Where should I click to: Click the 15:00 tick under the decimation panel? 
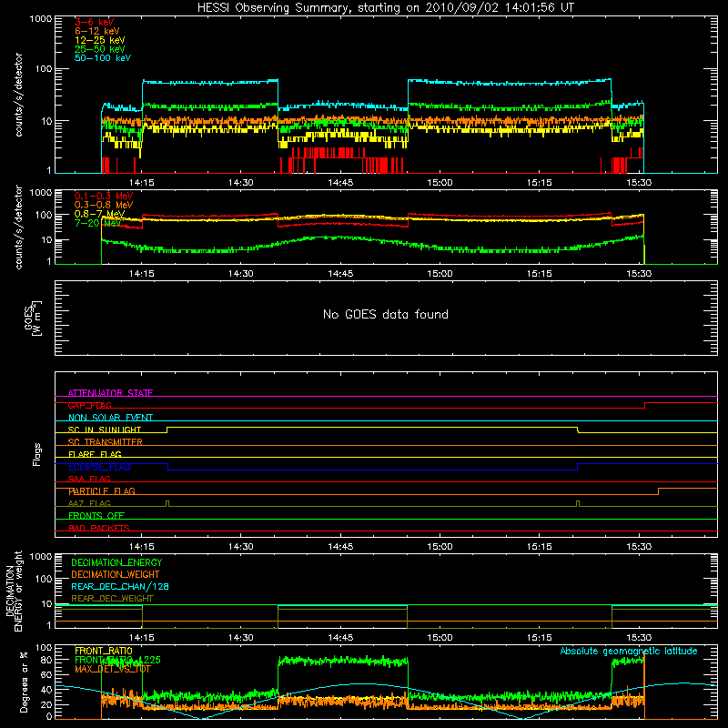pos(440,638)
